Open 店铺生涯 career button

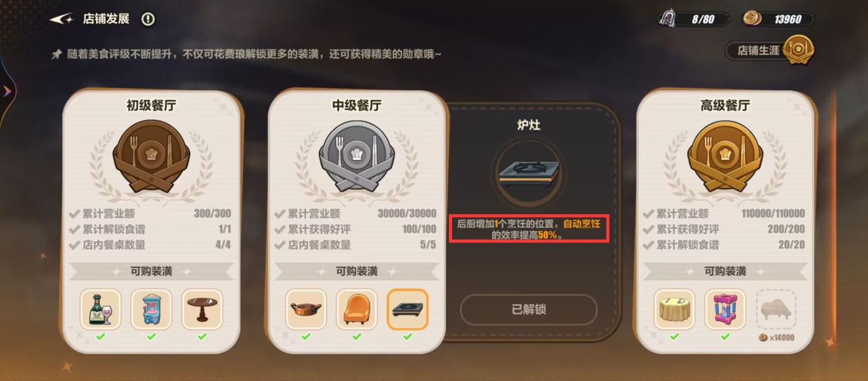[771, 50]
